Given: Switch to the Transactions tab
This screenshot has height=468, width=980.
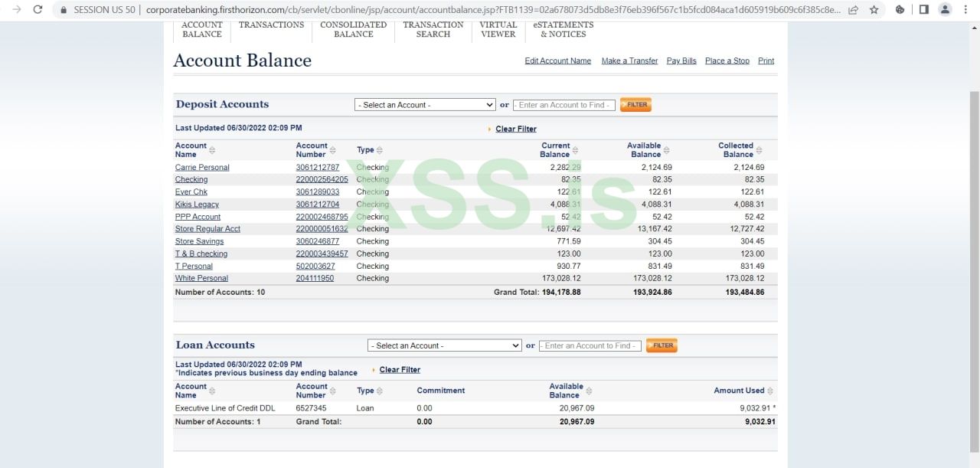Looking at the screenshot, I should click(x=271, y=25).
